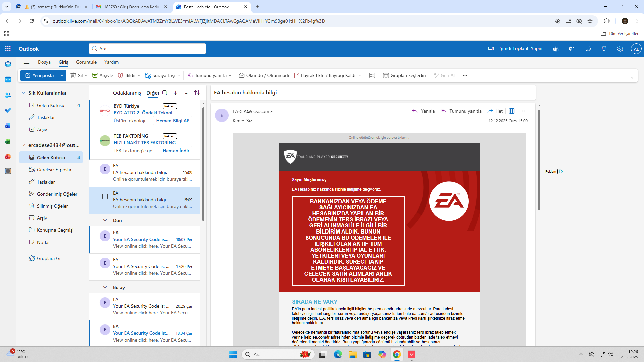Screen dimensions: 644x362
Task: Open apps icon in the reading pane
Action: [x=512, y=111]
